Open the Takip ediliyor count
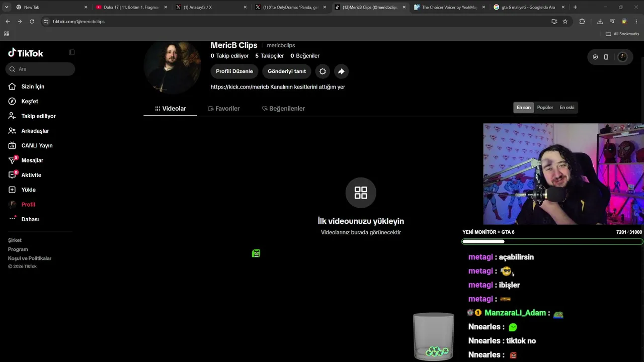Image resolution: width=644 pixels, height=362 pixels. tap(229, 56)
